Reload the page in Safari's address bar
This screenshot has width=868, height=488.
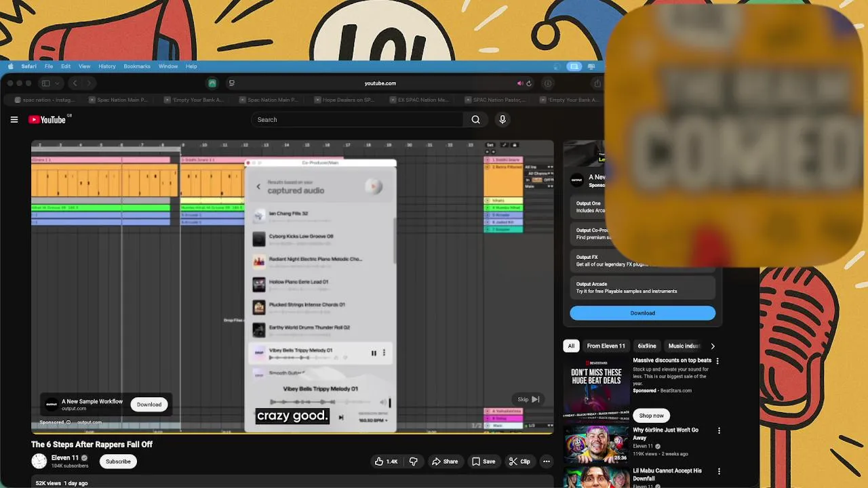(529, 83)
